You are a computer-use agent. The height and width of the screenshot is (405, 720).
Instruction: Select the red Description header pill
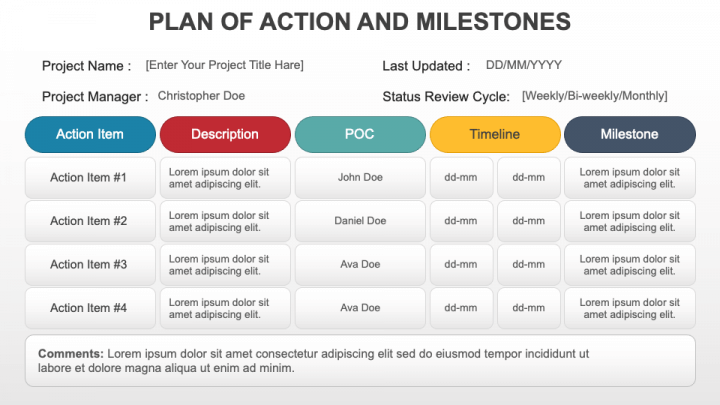coord(225,134)
